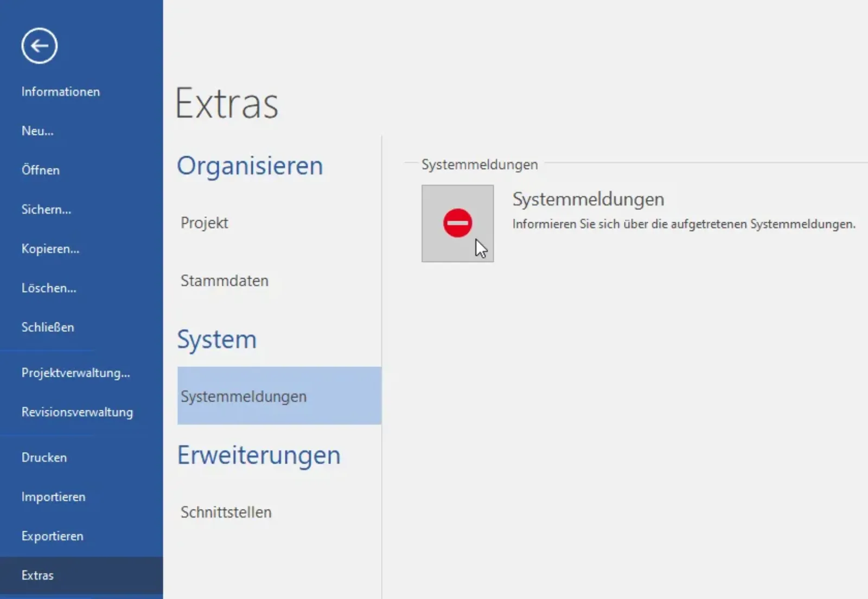Select Neu... in the backstage menu

point(37,131)
